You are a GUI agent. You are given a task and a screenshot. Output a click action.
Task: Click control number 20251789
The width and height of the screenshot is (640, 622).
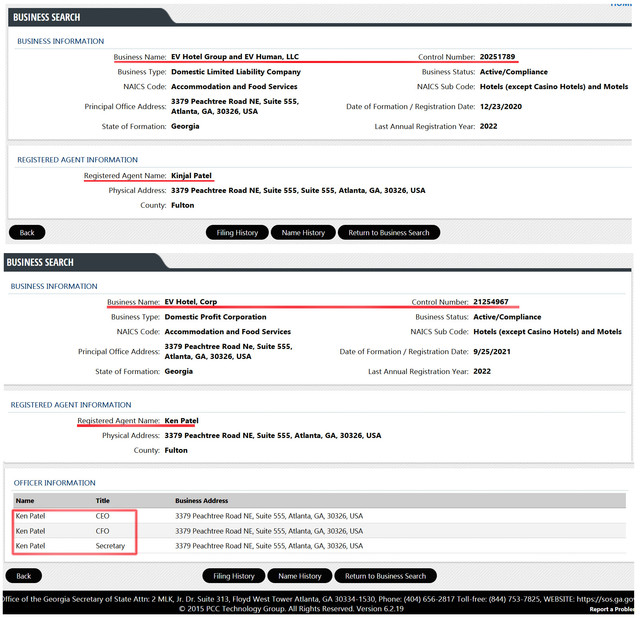tap(497, 57)
